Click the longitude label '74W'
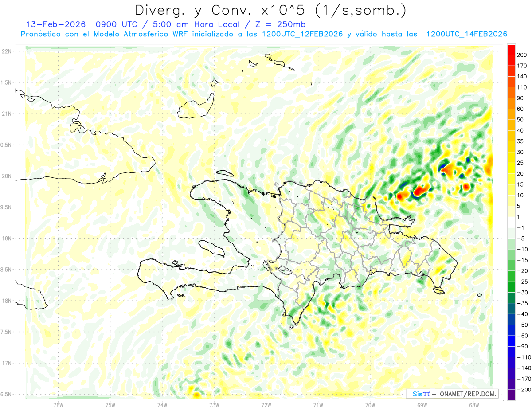Image resolution: width=532 pixels, height=411 pixels. 162,404
